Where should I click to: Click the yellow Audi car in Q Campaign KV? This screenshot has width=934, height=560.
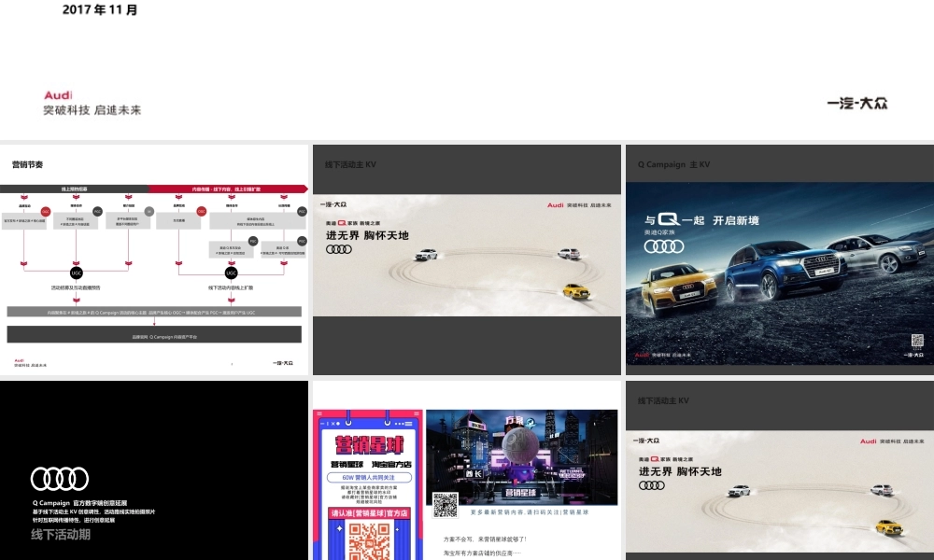click(679, 290)
